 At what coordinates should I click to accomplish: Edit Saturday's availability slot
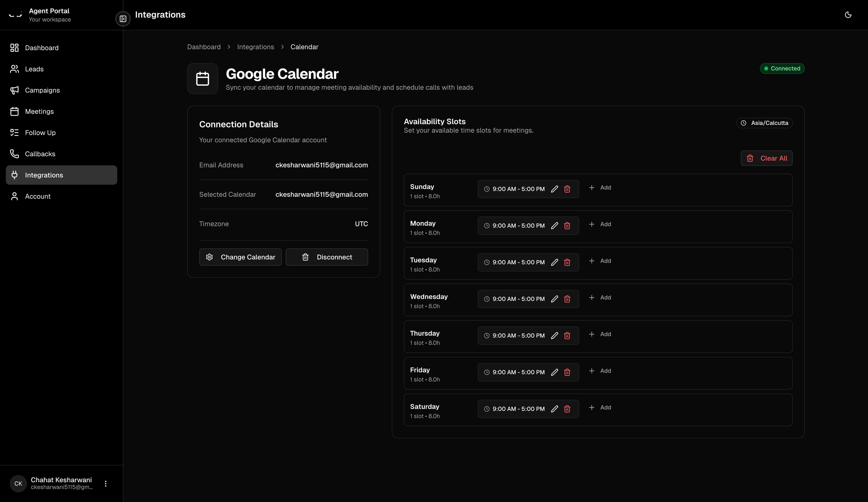[x=555, y=409]
